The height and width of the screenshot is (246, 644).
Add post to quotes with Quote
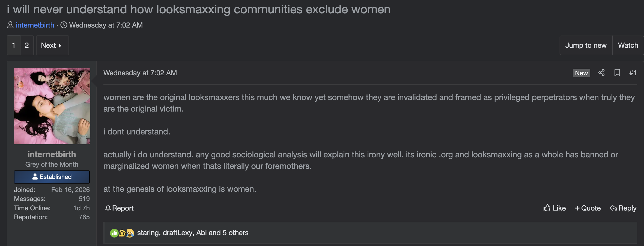[x=588, y=208]
